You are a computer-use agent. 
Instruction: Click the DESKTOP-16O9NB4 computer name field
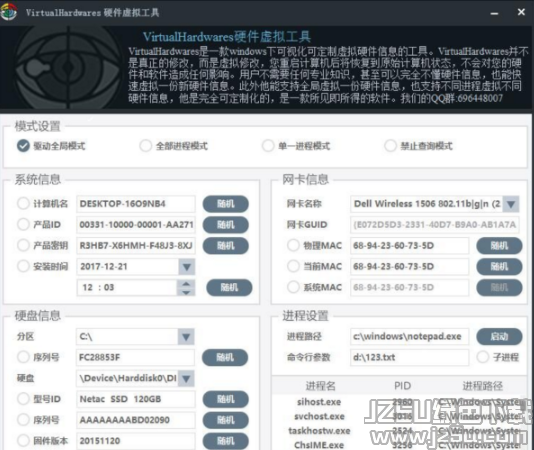point(136,204)
